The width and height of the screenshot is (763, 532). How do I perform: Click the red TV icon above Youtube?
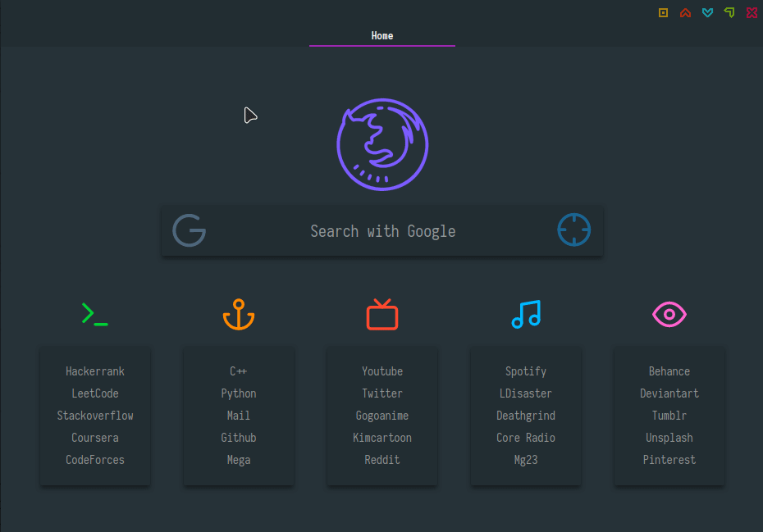click(381, 314)
